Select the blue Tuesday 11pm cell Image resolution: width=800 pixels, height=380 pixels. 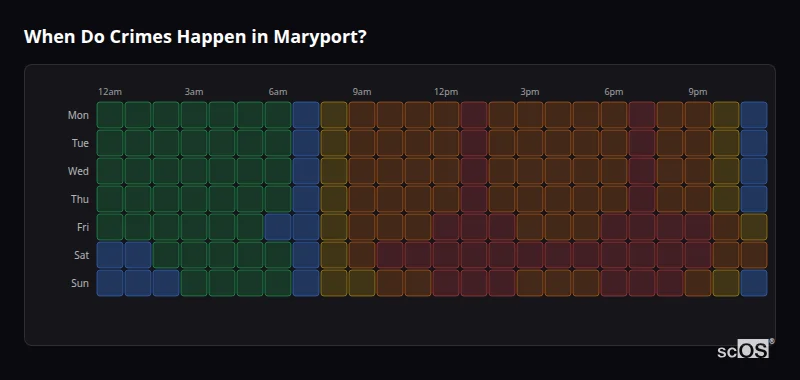(754, 143)
